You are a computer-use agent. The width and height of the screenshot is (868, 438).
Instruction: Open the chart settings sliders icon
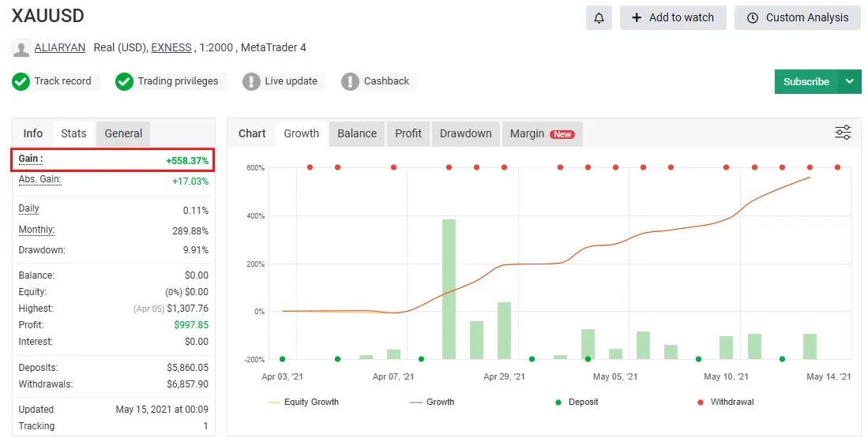click(x=843, y=133)
